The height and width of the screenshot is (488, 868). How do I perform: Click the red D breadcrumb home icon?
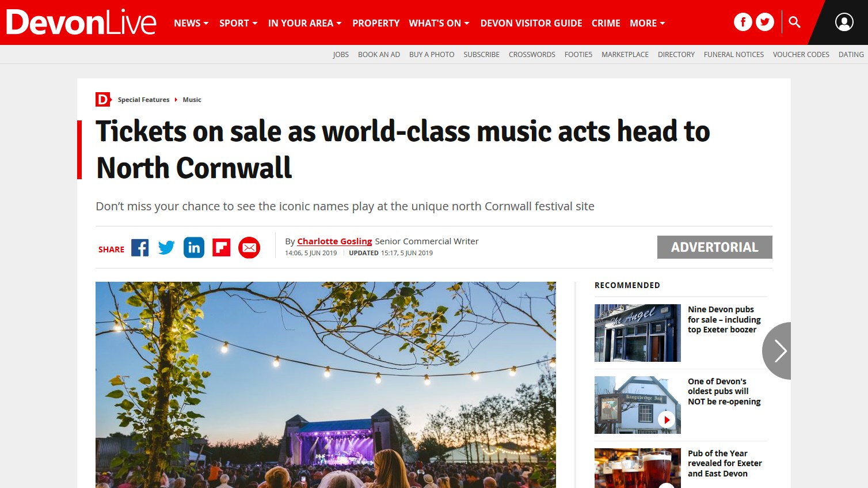coord(103,100)
